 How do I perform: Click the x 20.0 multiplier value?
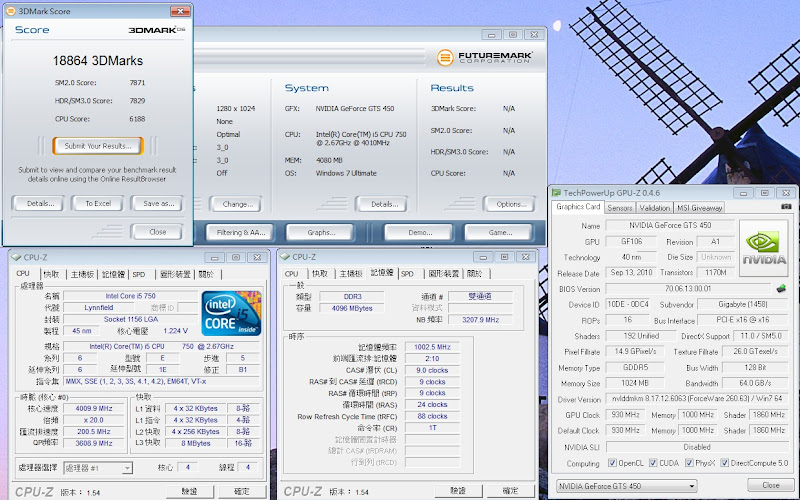pyautogui.click(x=93, y=420)
